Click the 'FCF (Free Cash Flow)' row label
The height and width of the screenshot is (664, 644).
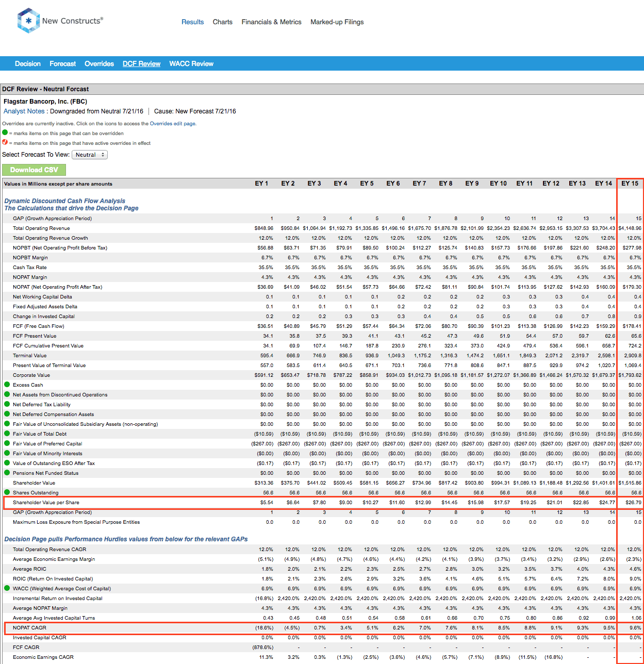(39, 326)
